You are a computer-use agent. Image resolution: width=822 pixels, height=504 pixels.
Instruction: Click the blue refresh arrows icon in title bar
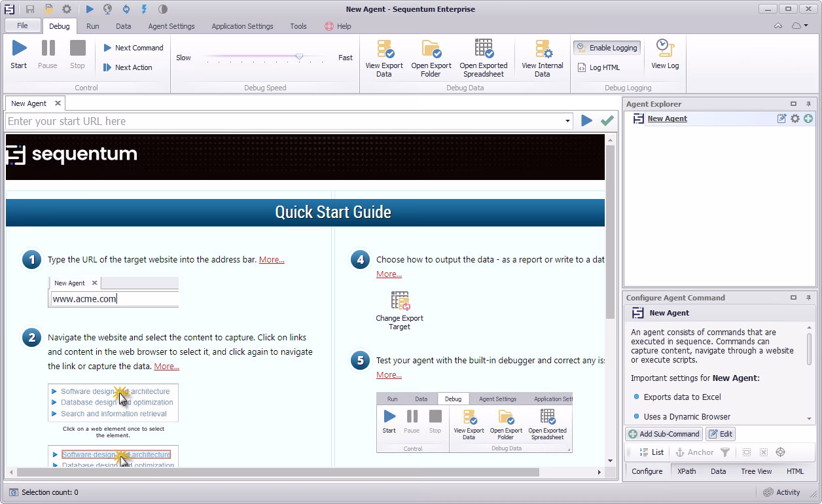pyautogui.click(x=126, y=9)
